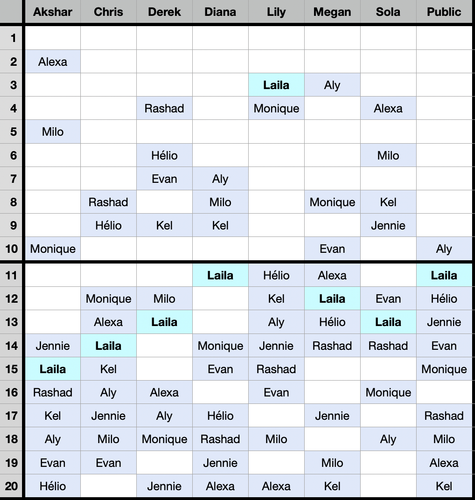This screenshot has width=475, height=500.
Task: Click Laila cell in Megan column row 12
Action: 332,299
